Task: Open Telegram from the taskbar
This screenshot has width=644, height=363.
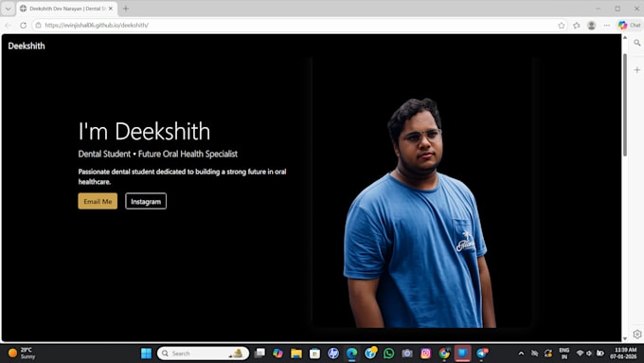Action: click(x=482, y=354)
